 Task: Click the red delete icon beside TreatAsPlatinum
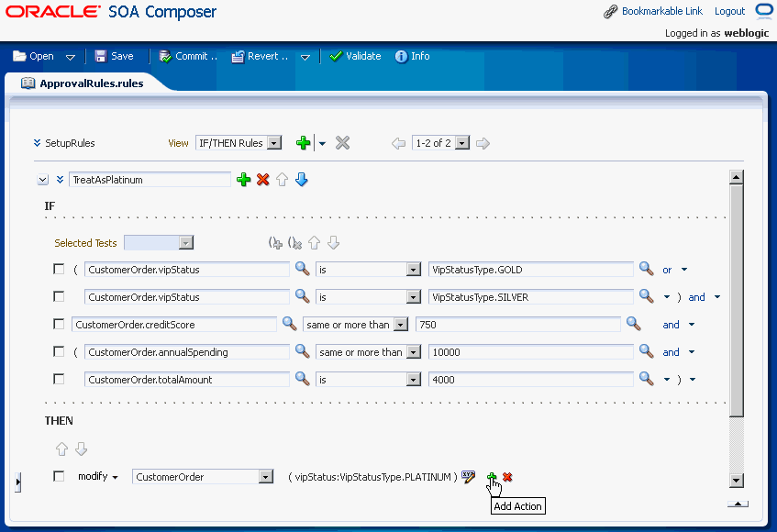click(263, 179)
